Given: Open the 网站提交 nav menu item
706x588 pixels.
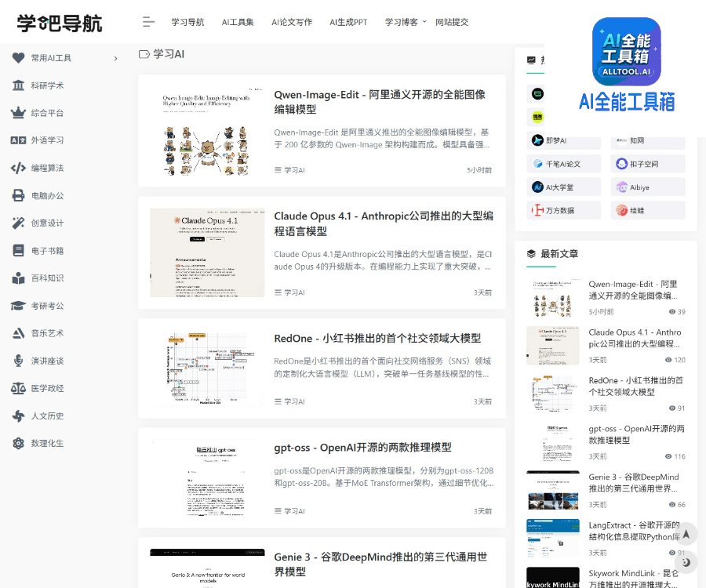Looking at the screenshot, I should (x=452, y=22).
